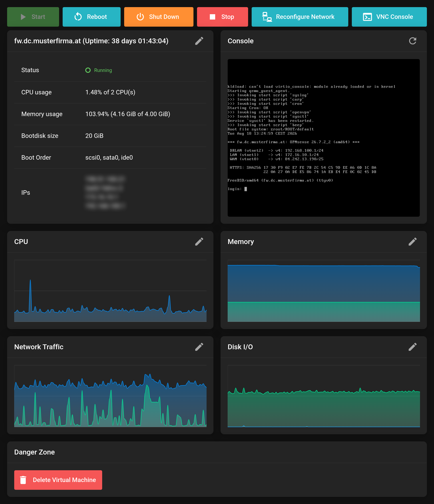The image size is (434, 504).
Task: Click the CPU usage label
Action: point(36,92)
